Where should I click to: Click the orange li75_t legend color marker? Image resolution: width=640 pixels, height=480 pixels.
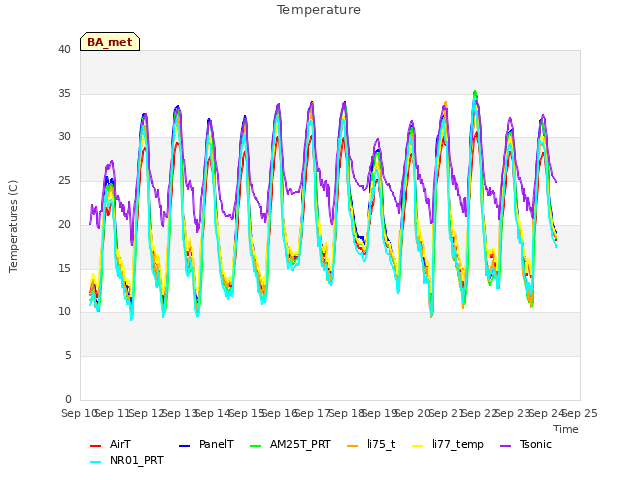click(353, 446)
